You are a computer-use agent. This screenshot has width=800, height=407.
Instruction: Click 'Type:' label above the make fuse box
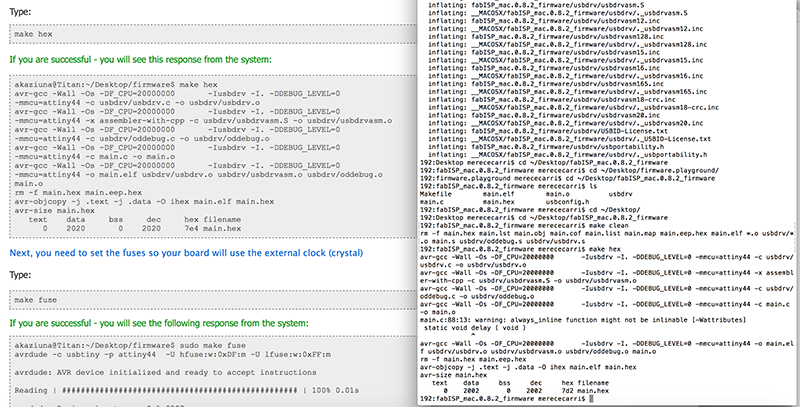coord(20,275)
